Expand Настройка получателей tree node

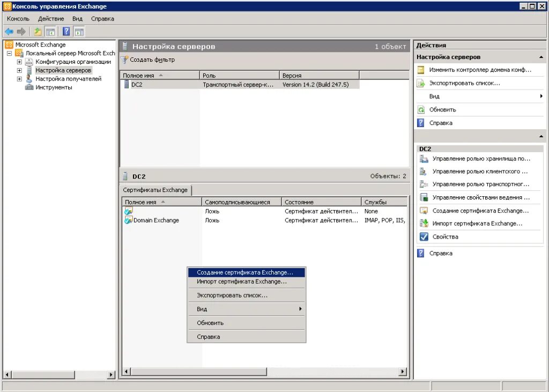pyautogui.click(x=19, y=79)
